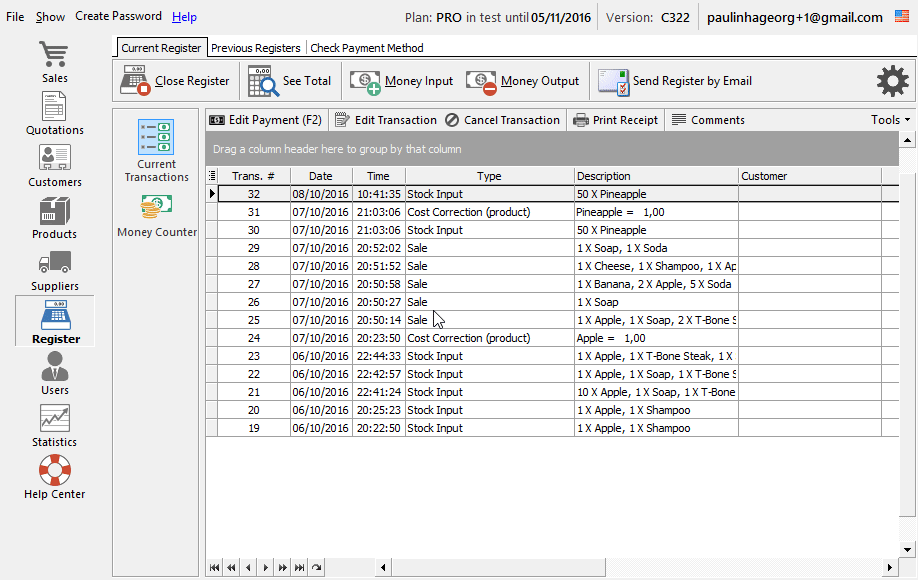Open the Money Counter view
Image resolution: width=918 pixels, height=580 pixels.
pos(156,215)
